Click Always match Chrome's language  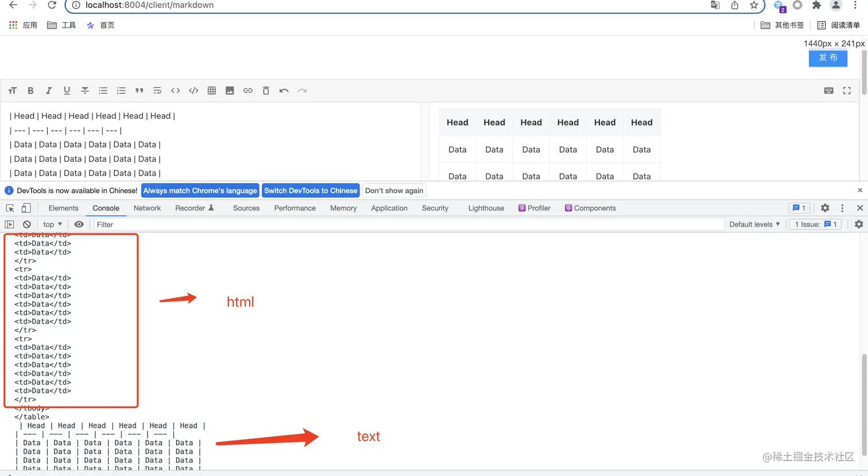click(x=200, y=190)
